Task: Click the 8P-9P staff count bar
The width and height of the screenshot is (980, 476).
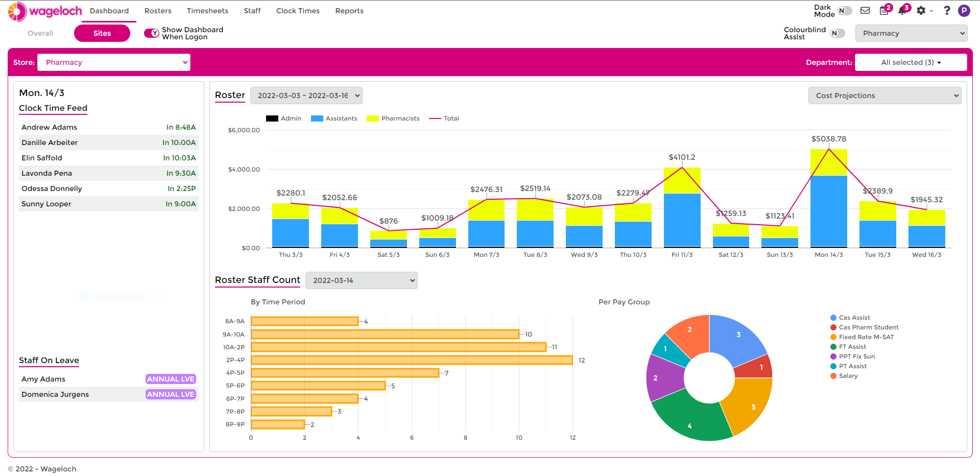Action: [278, 424]
